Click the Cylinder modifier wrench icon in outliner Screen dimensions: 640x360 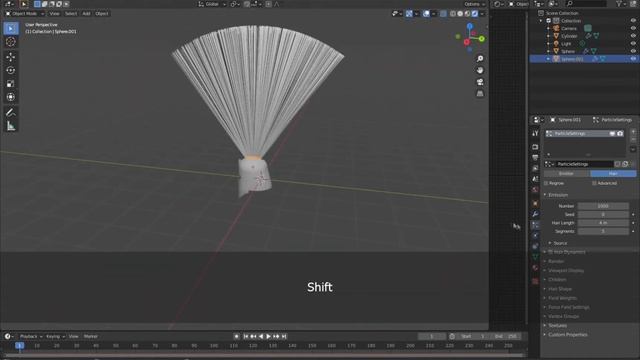pyautogui.click(x=589, y=36)
